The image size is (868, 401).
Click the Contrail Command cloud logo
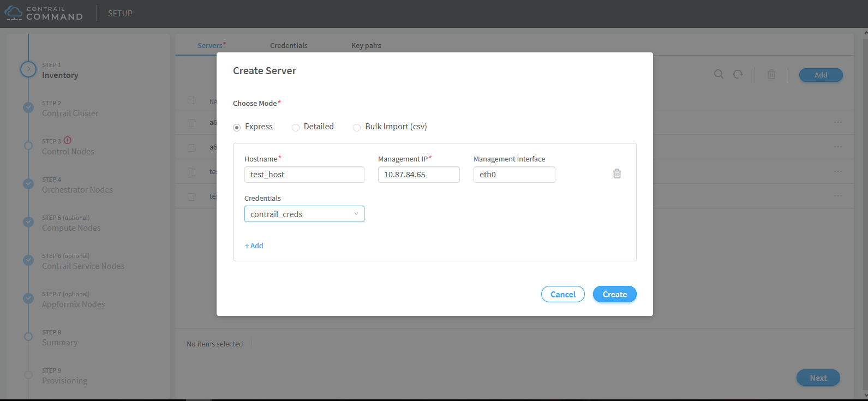click(14, 13)
